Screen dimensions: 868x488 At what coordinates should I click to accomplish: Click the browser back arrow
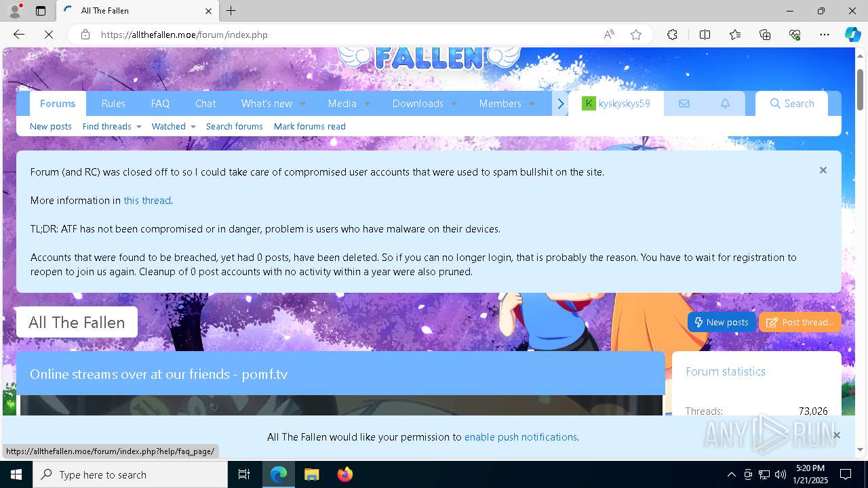coord(19,35)
